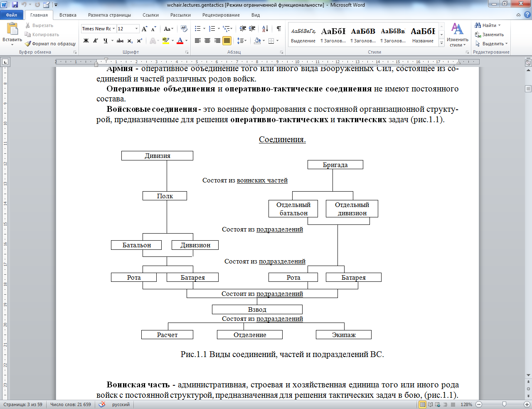Click the spell check status icon
This screenshot has width=532, height=409.
[102, 404]
